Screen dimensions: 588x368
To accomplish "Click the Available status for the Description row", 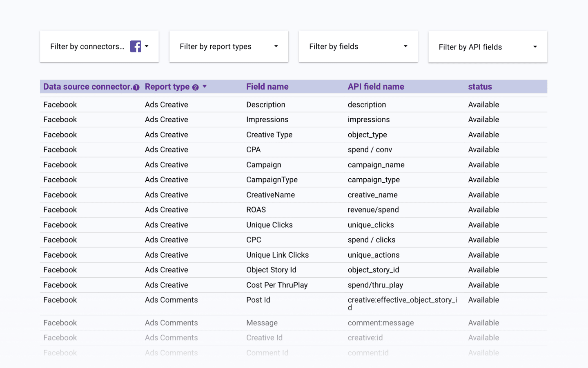I will [483, 104].
